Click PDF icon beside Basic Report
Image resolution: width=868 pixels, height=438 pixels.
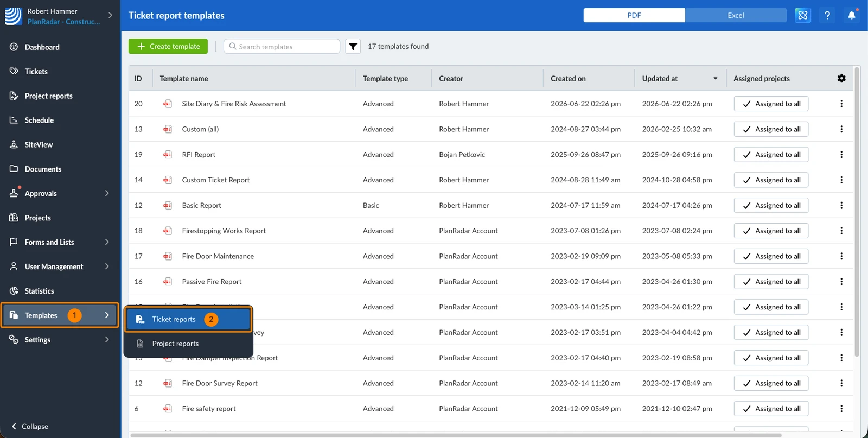168,206
